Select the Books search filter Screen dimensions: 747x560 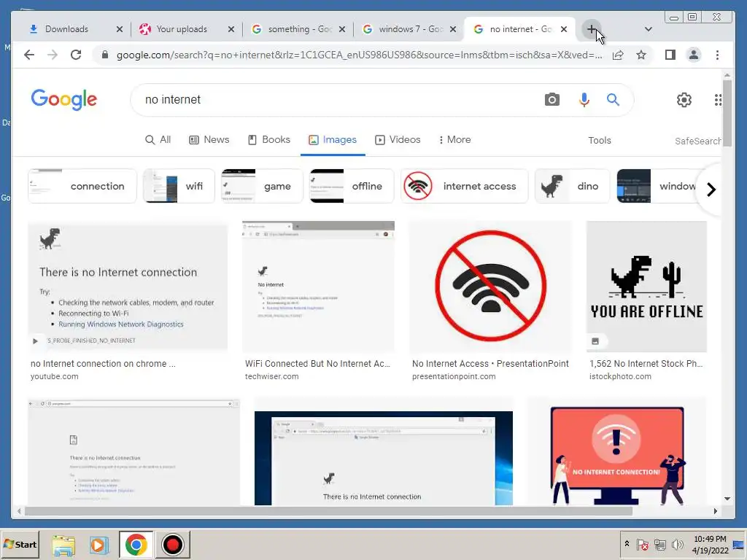click(269, 140)
